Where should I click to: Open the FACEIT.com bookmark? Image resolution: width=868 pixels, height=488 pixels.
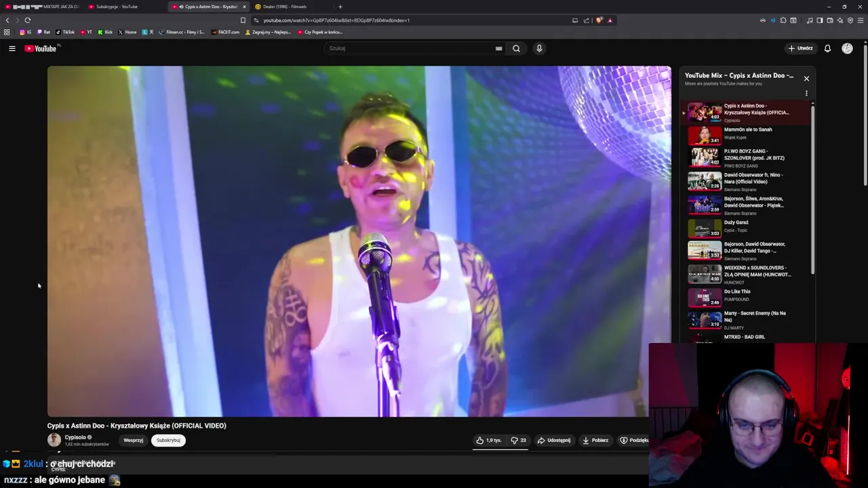[x=226, y=32]
